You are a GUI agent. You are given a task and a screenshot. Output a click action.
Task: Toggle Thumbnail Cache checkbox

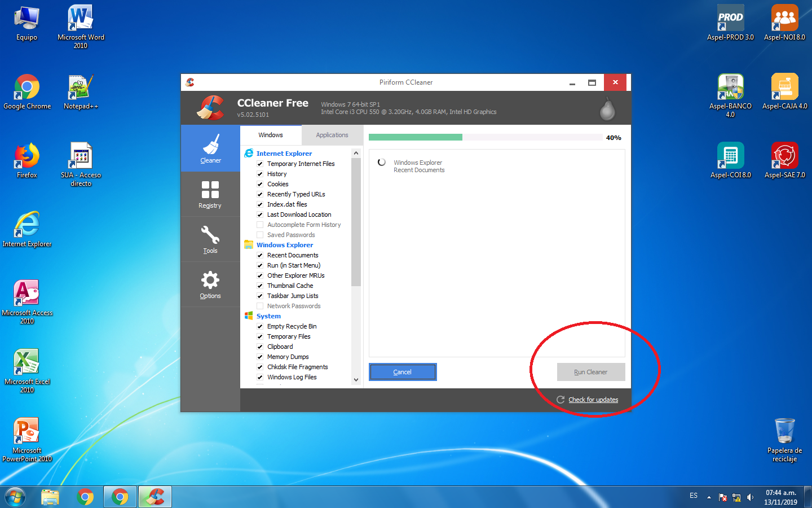click(x=260, y=286)
